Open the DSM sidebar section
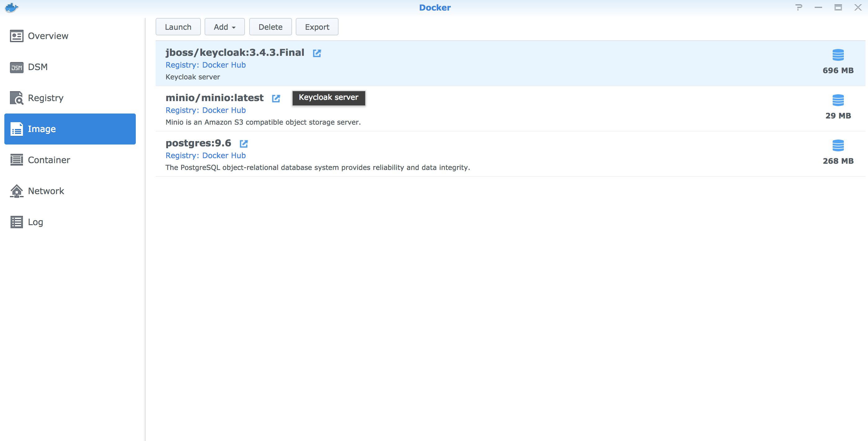 (x=38, y=67)
